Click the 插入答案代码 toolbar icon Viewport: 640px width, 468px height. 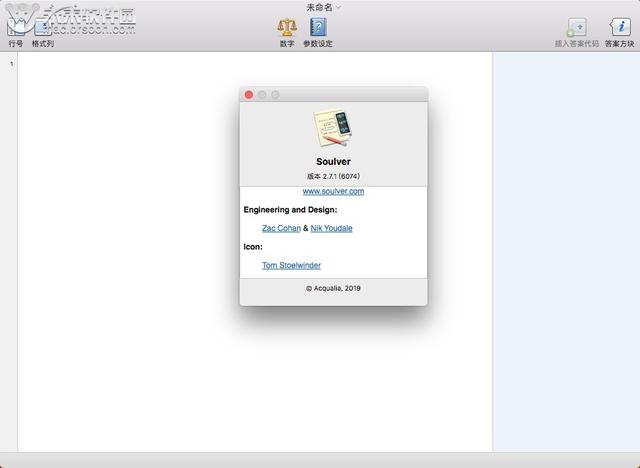577,27
